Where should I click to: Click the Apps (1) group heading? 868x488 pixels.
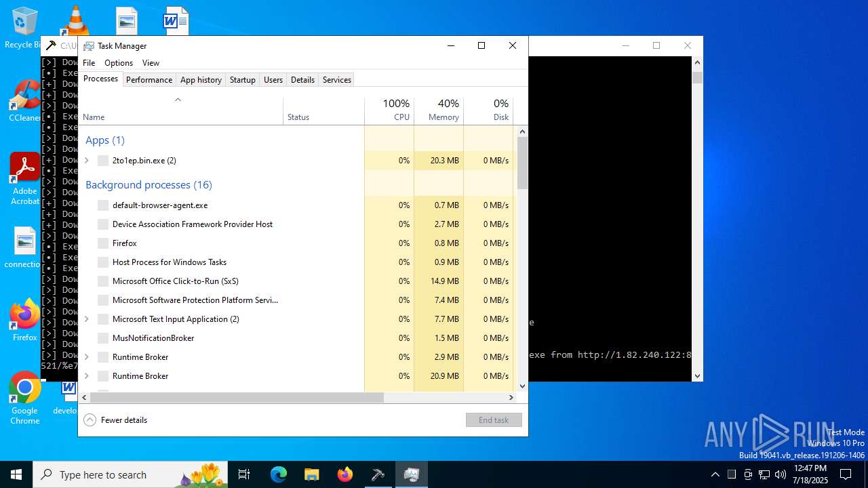(105, 140)
